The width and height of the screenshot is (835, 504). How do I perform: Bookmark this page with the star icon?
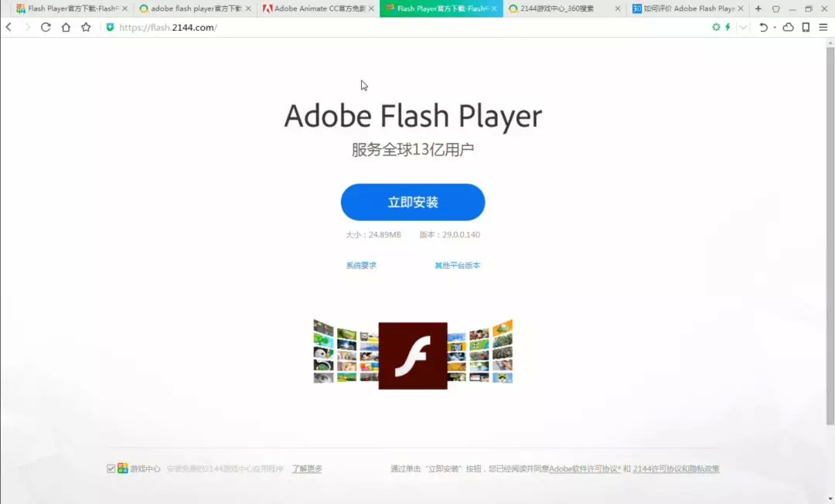click(x=86, y=27)
